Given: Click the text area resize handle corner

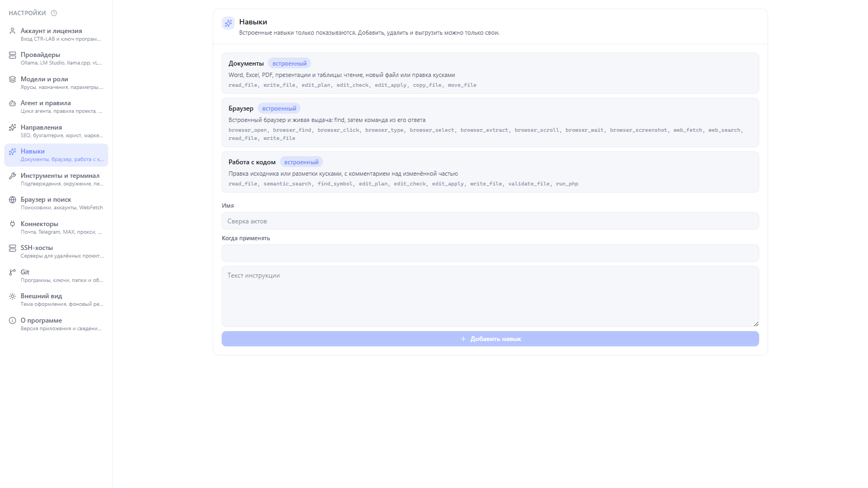Looking at the screenshot, I should [x=756, y=324].
